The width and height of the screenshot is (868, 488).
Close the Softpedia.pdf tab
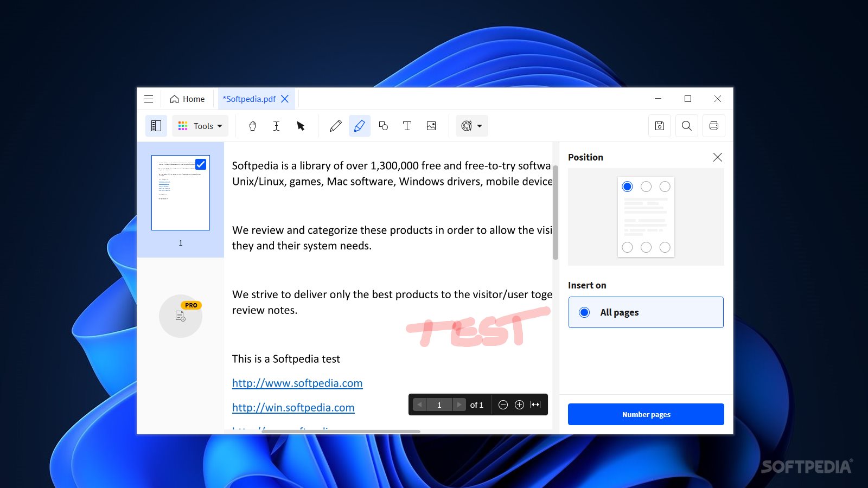click(285, 99)
